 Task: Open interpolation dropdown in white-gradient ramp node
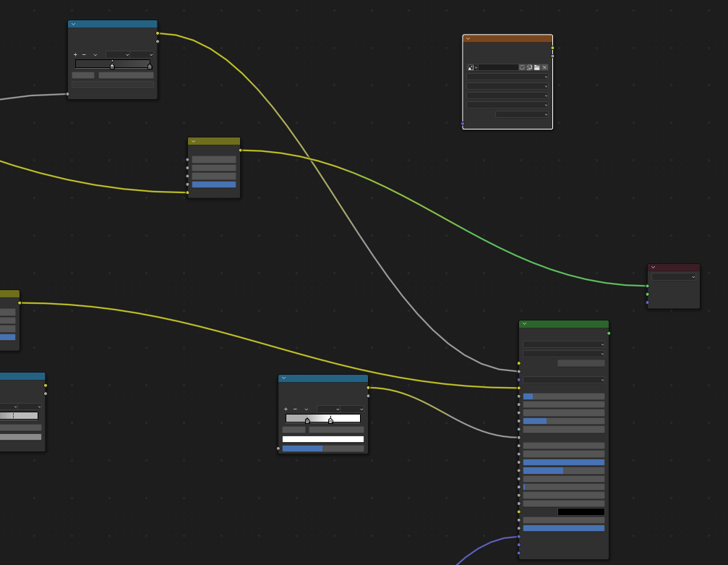click(352, 409)
